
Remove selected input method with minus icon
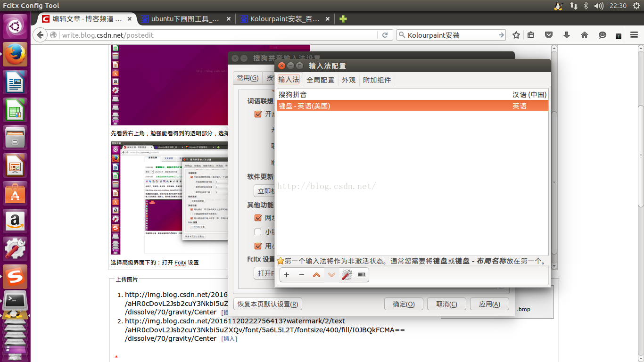point(302,275)
